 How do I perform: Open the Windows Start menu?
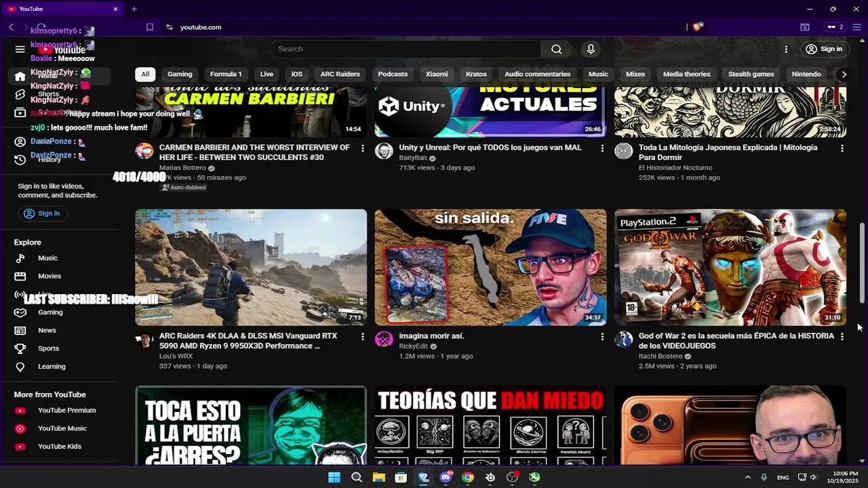334,477
